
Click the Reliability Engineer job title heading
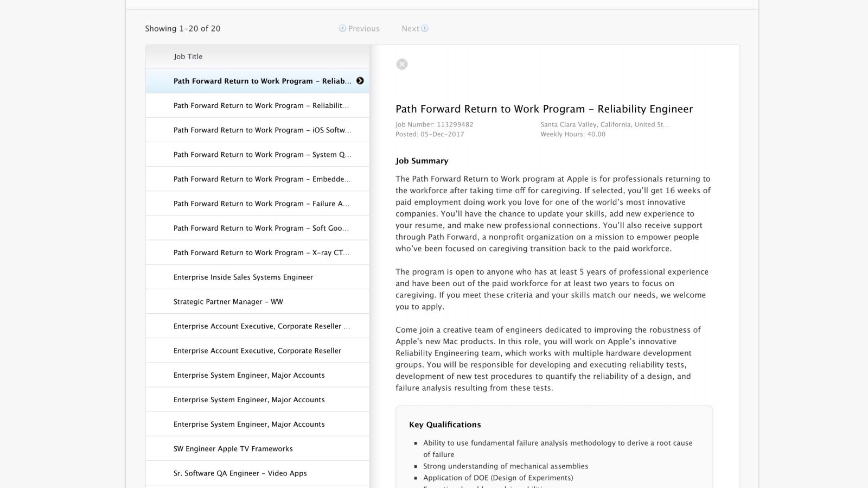click(x=544, y=109)
